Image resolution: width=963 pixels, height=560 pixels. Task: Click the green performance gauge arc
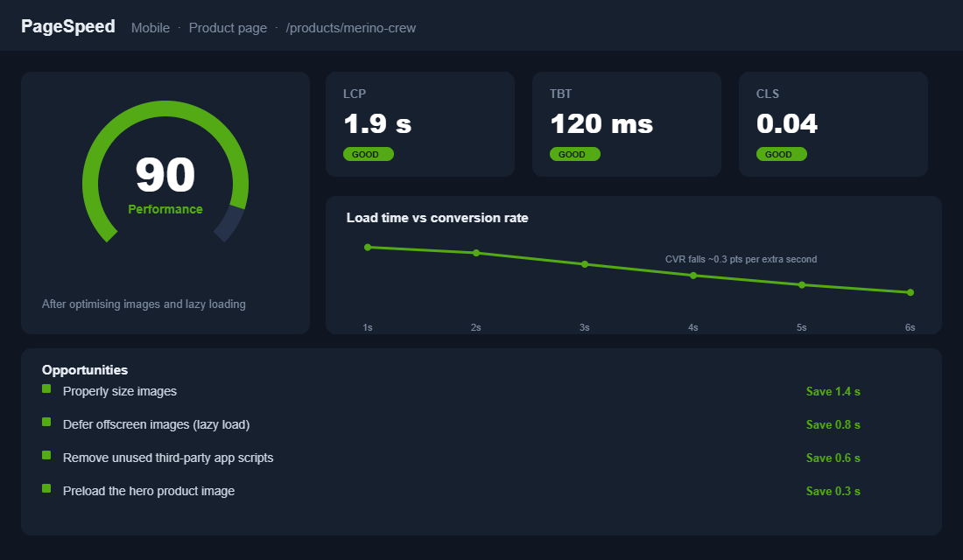pos(165,108)
